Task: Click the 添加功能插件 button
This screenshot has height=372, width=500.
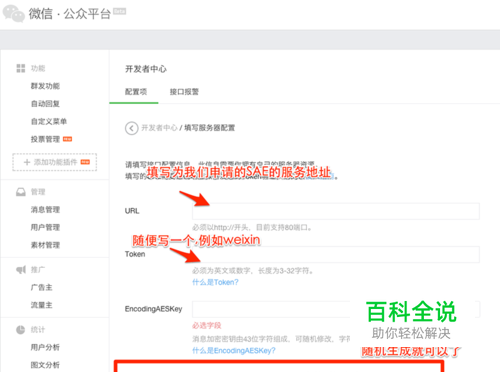Action: tap(55, 162)
